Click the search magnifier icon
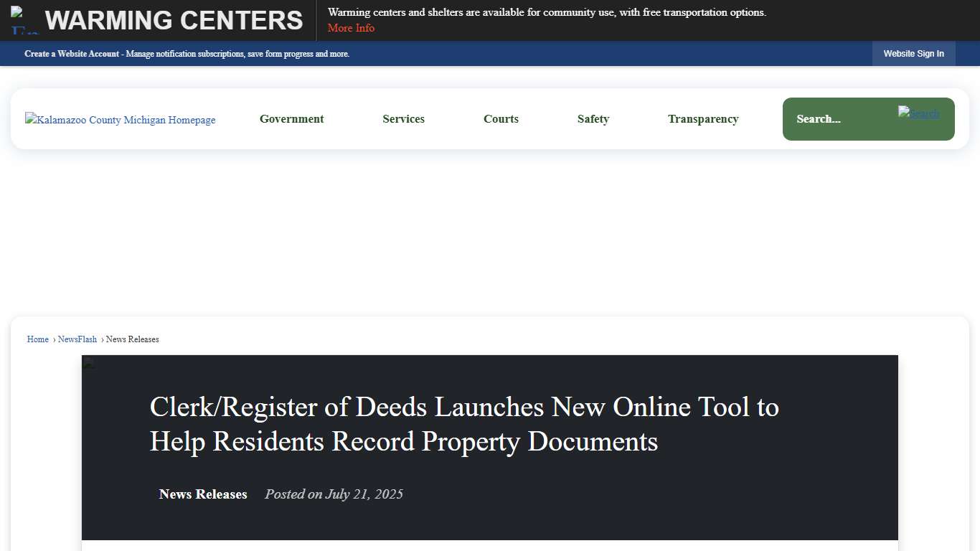The image size is (980, 551). [x=919, y=113]
